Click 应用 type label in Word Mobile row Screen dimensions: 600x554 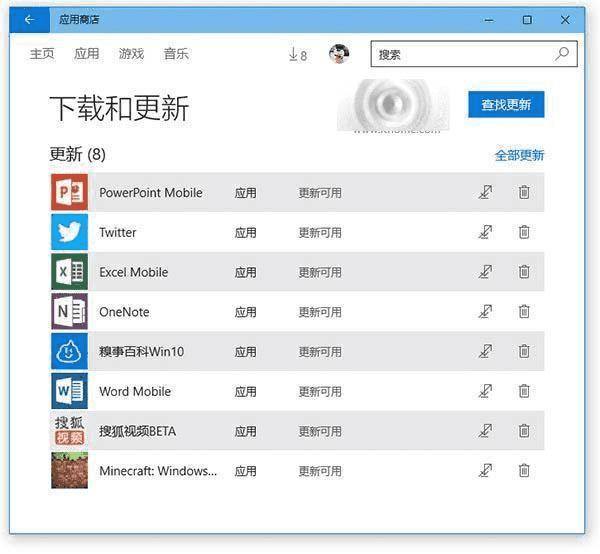[x=245, y=392]
